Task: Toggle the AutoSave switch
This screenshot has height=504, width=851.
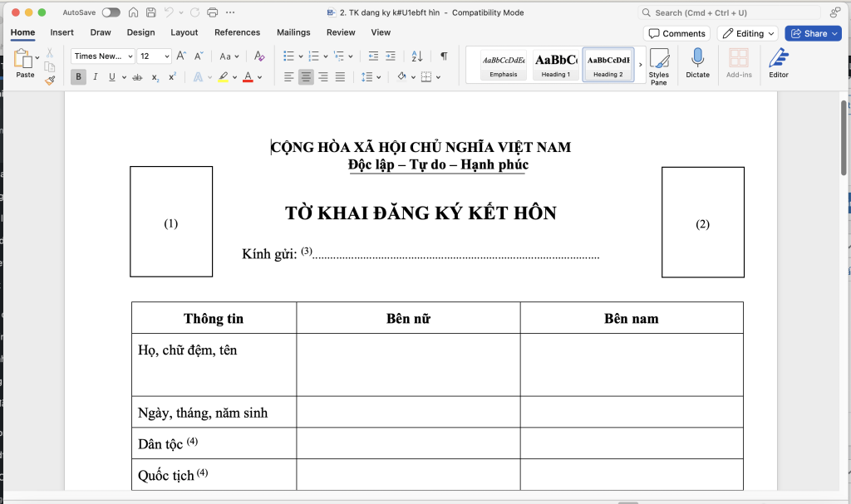Action: [111, 12]
